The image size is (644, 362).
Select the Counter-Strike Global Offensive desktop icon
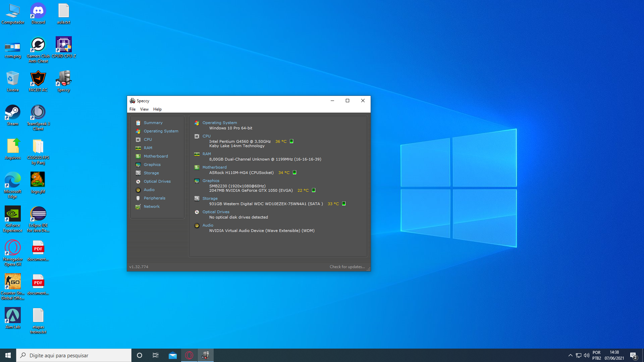click(13, 287)
